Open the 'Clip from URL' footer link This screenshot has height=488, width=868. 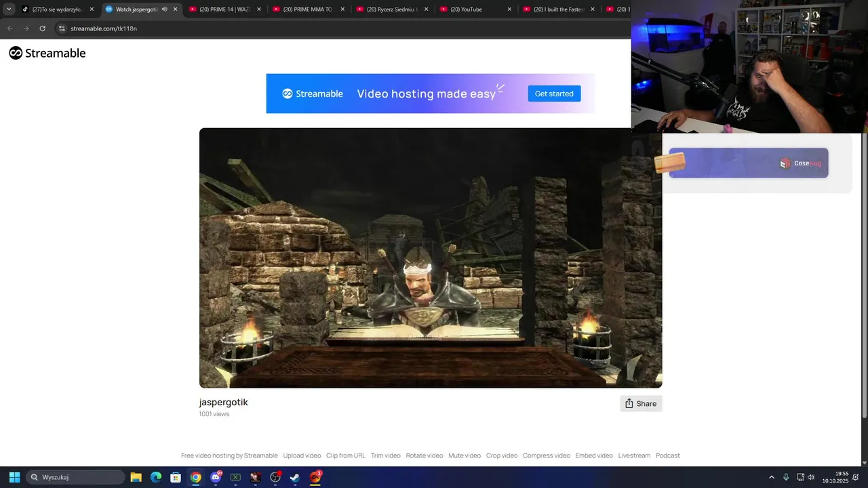coord(346,455)
